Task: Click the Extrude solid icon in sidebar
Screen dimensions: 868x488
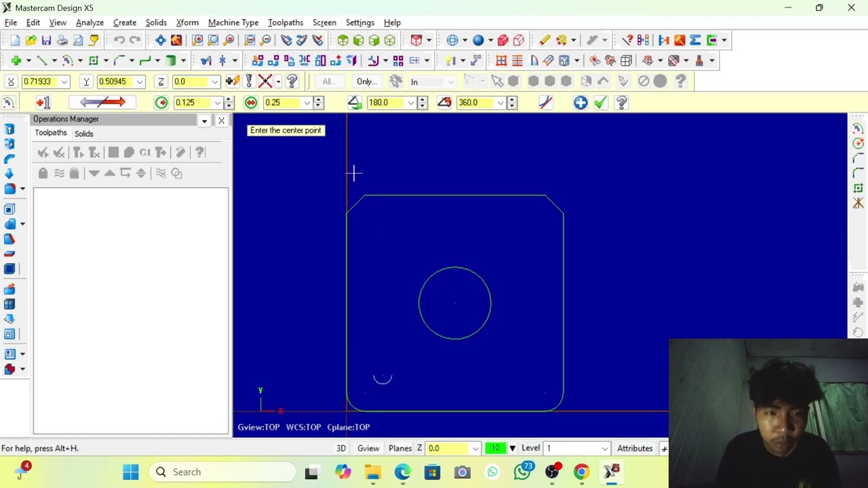Action: coord(9,129)
